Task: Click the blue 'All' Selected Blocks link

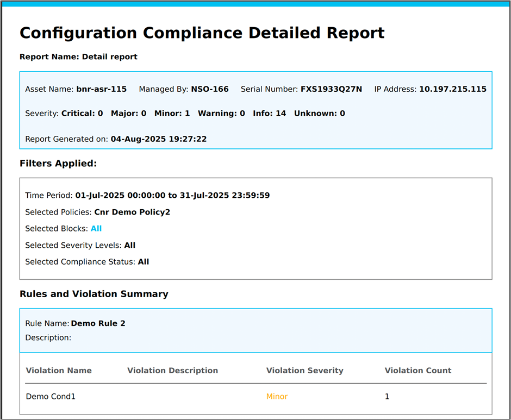Action: point(96,229)
